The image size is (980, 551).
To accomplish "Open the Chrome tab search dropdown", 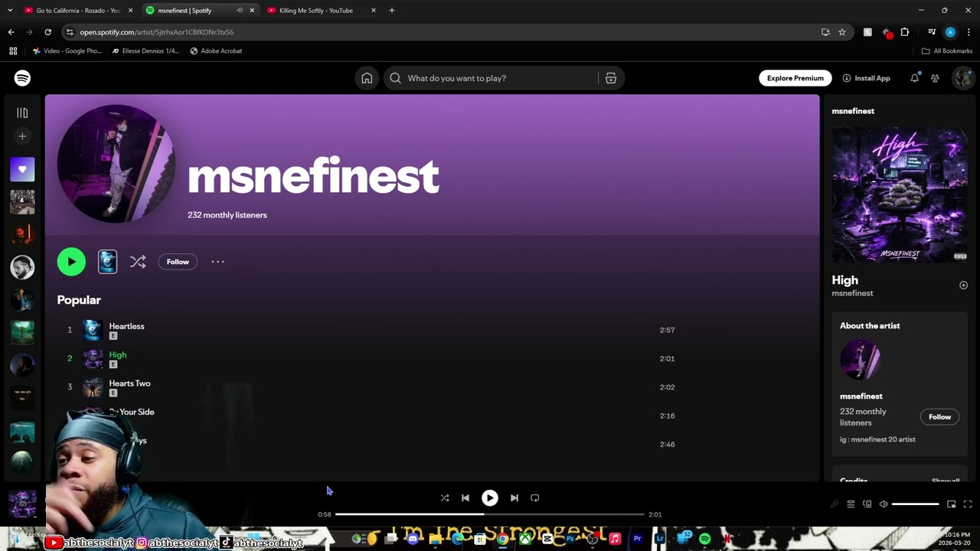I will (x=10, y=11).
